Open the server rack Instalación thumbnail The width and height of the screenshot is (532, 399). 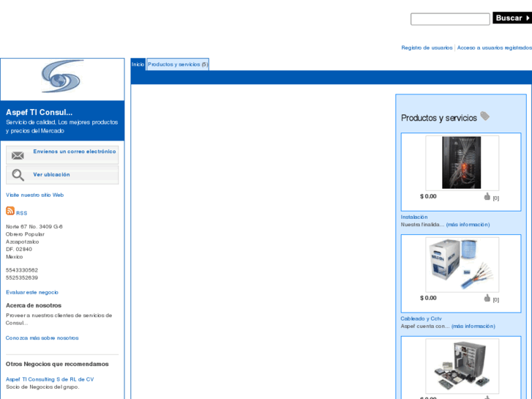click(x=462, y=163)
